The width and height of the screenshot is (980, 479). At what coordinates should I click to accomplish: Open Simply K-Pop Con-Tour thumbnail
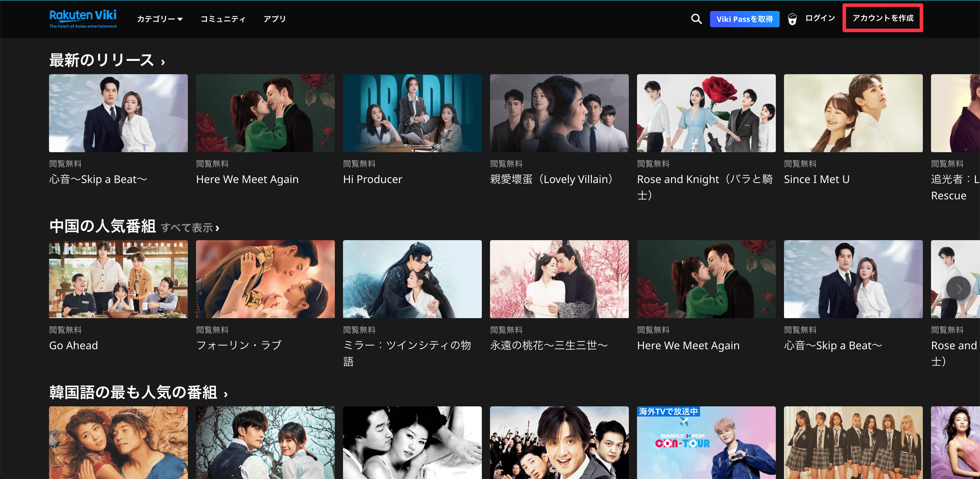(706, 443)
